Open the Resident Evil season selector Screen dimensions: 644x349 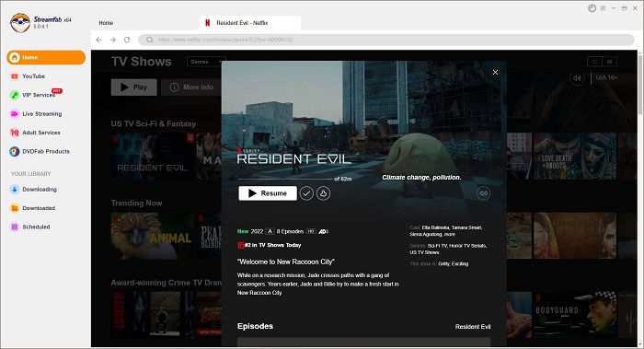tap(473, 327)
